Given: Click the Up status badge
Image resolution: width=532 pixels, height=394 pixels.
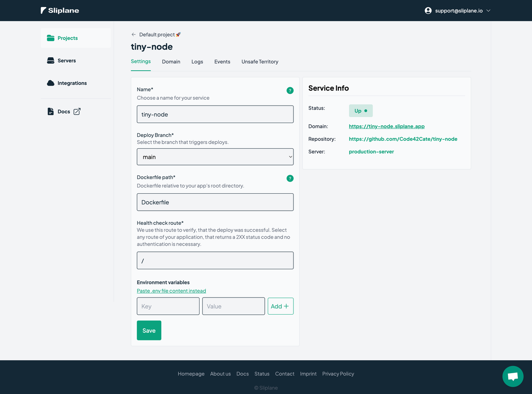Looking at the screenshot, I should click(361, 111).
